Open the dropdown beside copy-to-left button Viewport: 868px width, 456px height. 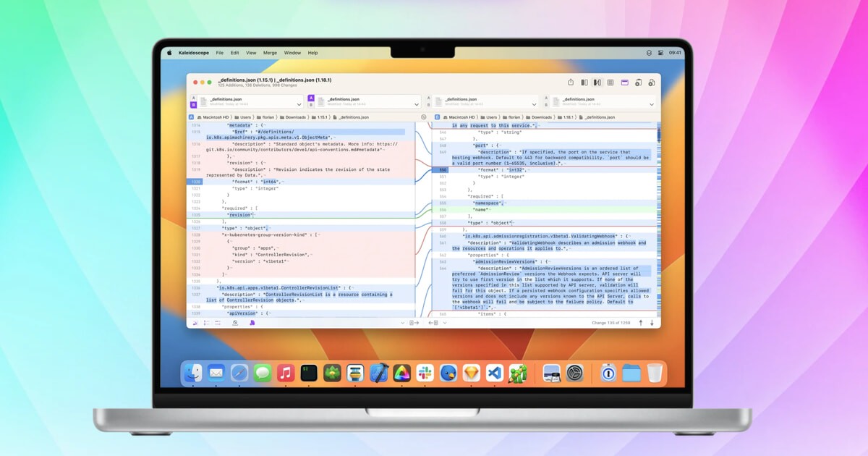pyautogui.click(x=444, y=323)
